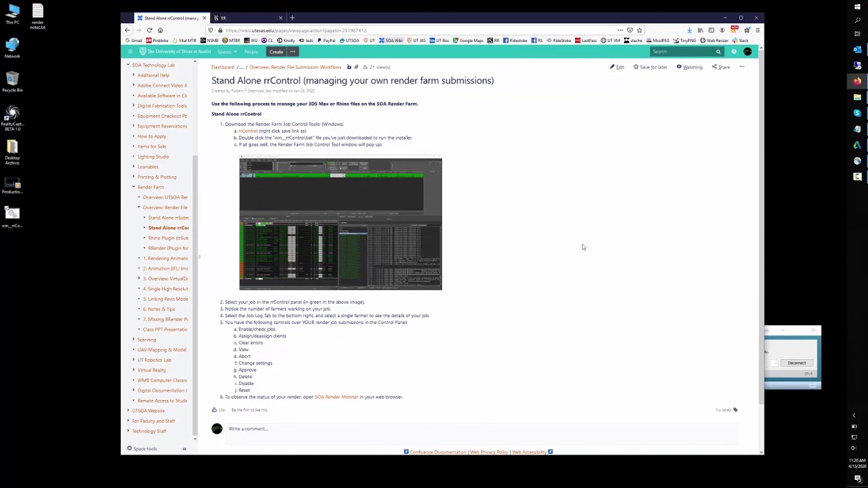Viewport: 868px width, 488px height.
Task: Open Virtual Reality sidebar page
Action: click(152, 370)
